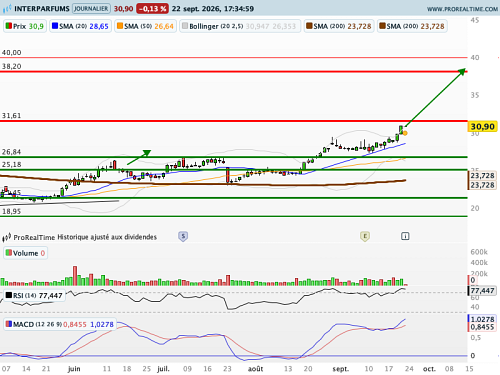Viewport: 500px width, 375px height.
Task: Click the 'juil.' date axis label
Action: 163,369
